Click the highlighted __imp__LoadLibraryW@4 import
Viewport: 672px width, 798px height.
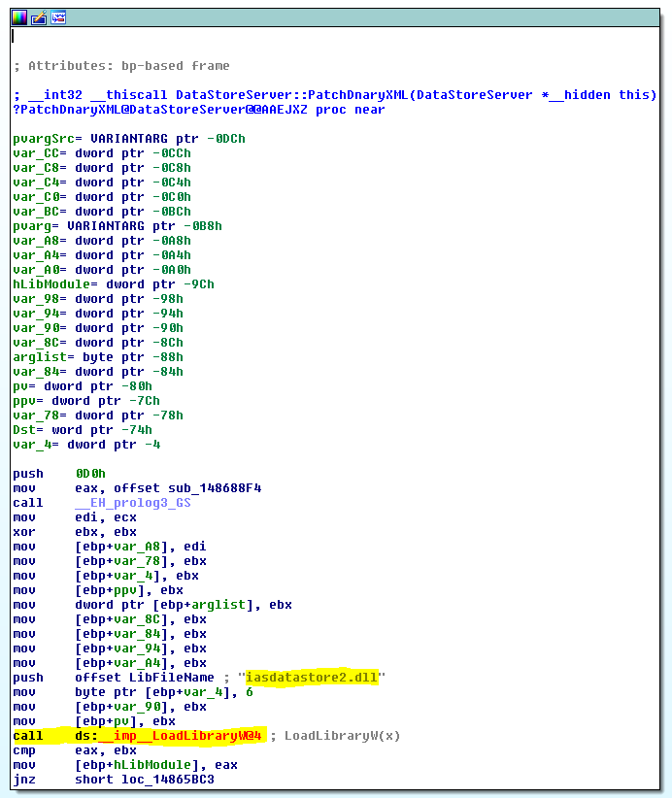(x=180, y=737)
